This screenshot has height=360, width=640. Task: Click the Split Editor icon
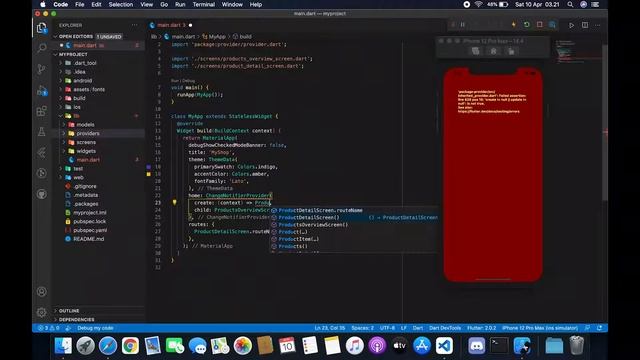tap(585, 25)
